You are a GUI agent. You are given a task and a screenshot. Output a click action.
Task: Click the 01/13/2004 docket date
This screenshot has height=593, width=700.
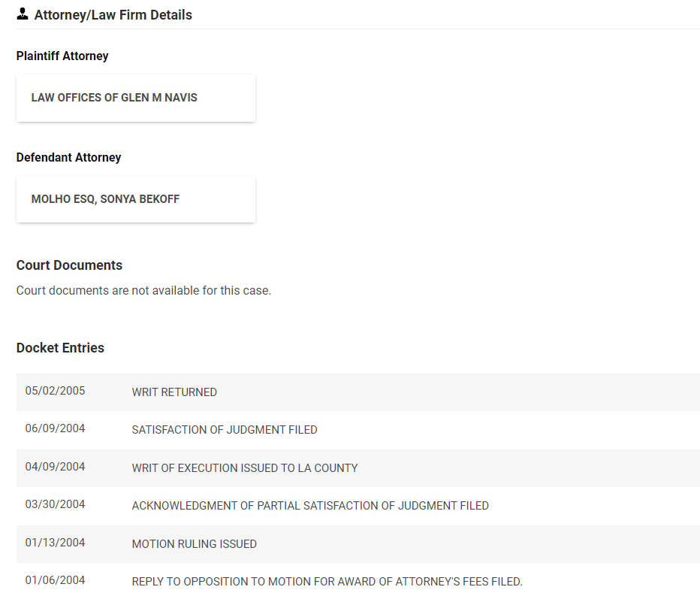click(55, 543)
